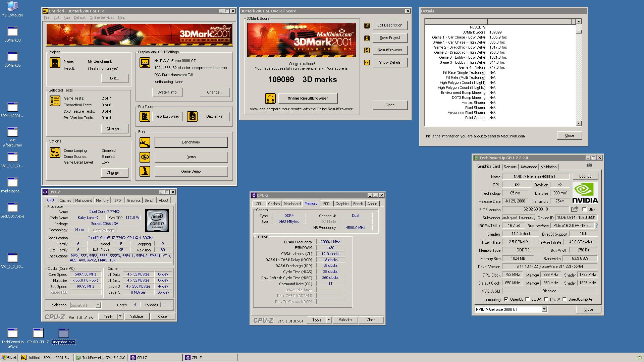
Task: Click the Show Details button
Action: click(390, 62)
